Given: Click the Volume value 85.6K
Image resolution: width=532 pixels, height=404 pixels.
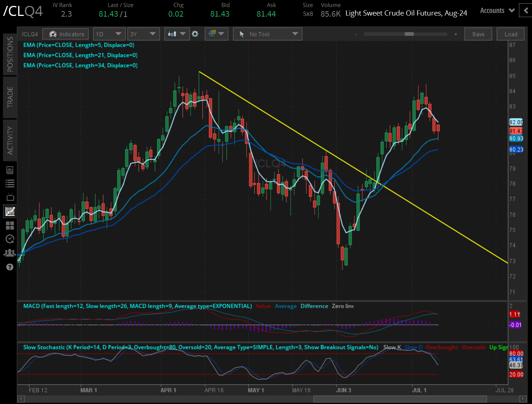Looking at the screenshot, I should (x=331, y=14).
